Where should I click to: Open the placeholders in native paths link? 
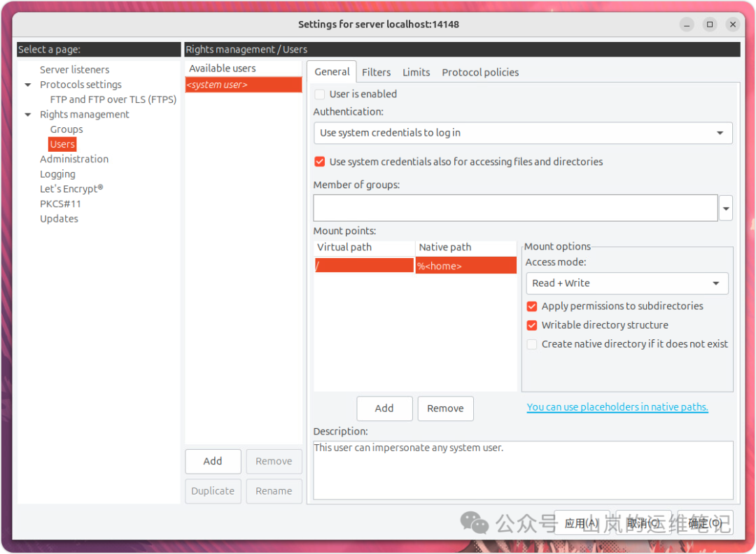pos(617,406)
